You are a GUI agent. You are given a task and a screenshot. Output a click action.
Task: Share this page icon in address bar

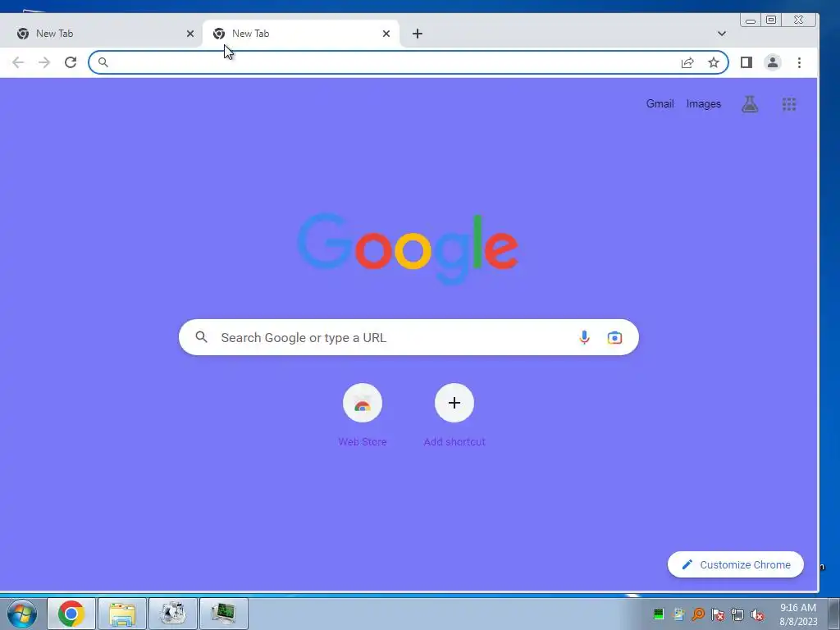[x=687, y=62]
